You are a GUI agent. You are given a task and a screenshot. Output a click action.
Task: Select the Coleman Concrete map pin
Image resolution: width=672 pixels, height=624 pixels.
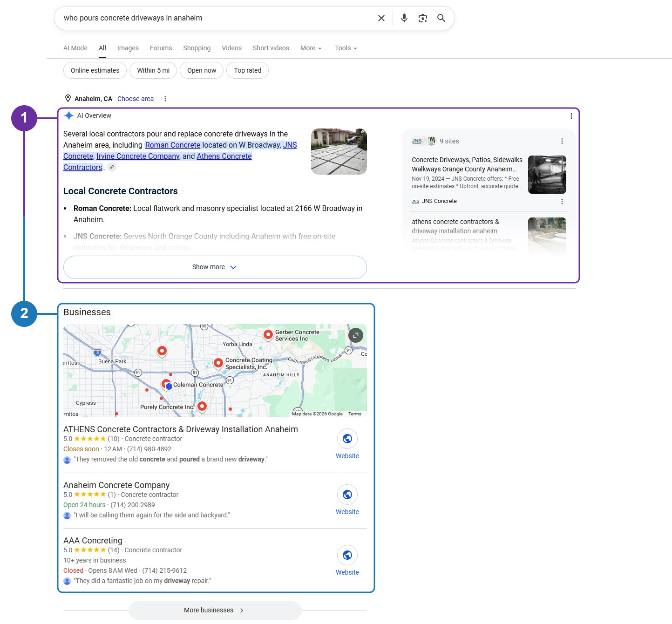165,384
